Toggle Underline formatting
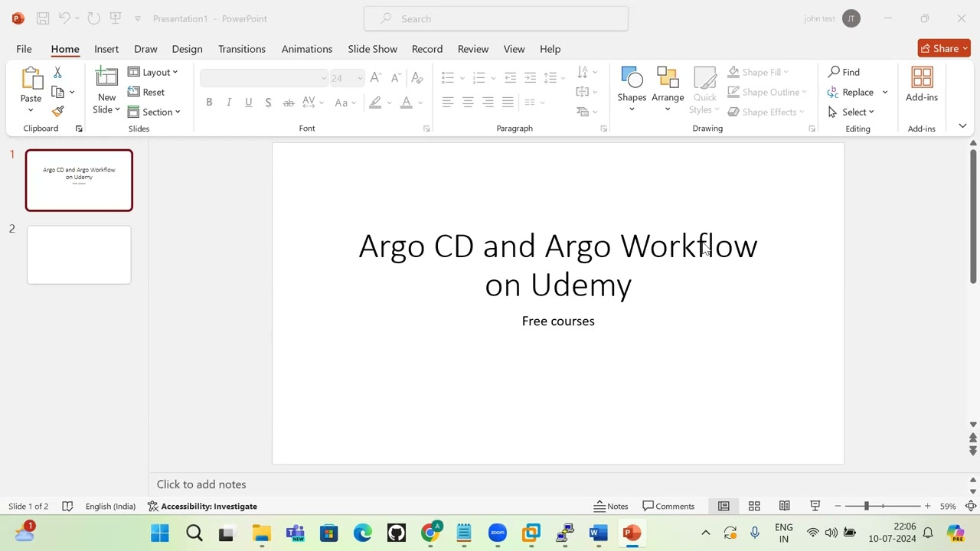 point(248,103)
